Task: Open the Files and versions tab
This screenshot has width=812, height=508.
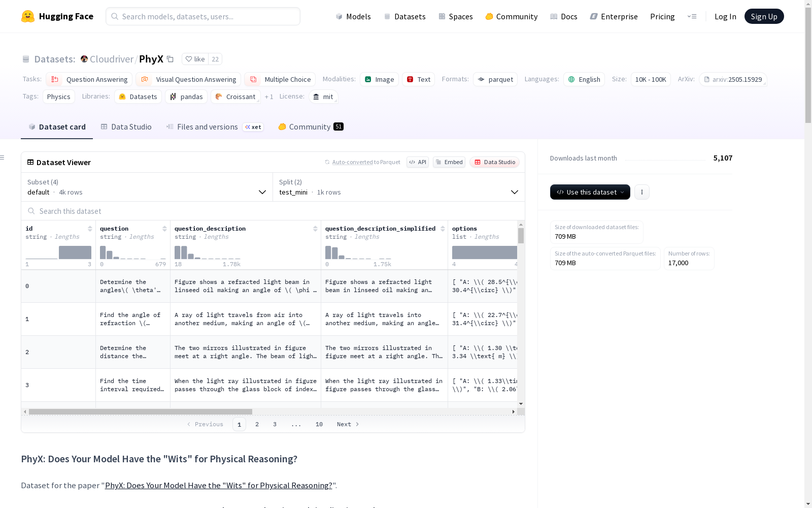Action: [x=215, y=127]
